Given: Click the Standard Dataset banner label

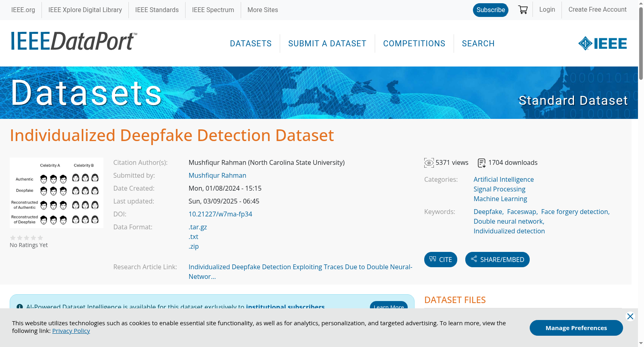Looking at the screenshot, I should tap(573, 100).
